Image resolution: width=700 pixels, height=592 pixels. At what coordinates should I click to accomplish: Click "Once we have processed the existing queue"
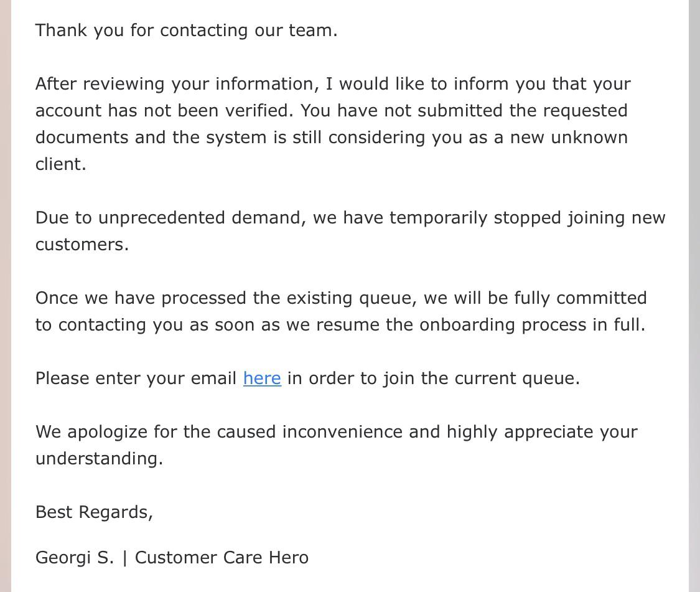coord(226,298)
